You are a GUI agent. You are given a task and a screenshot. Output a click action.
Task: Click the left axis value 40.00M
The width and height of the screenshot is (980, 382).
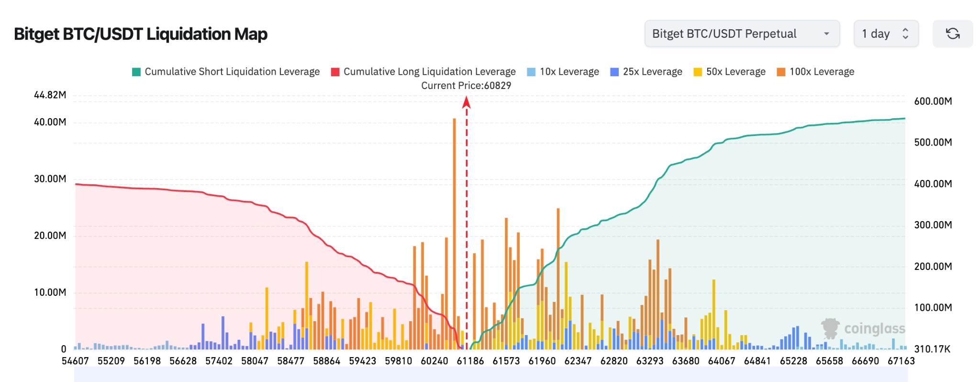[x=50, y=122]
